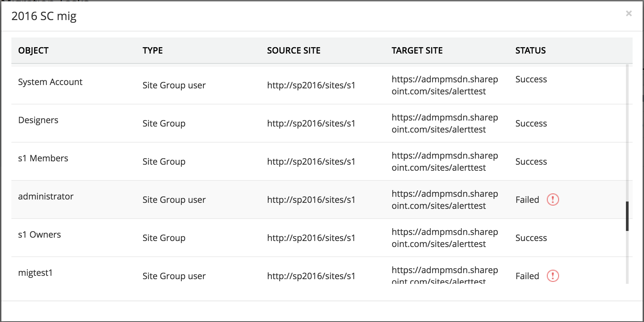Click the TARGET SITE column header
Image resolution: width=644 pixels, height=322 pixels.
[x=417, y=51]
